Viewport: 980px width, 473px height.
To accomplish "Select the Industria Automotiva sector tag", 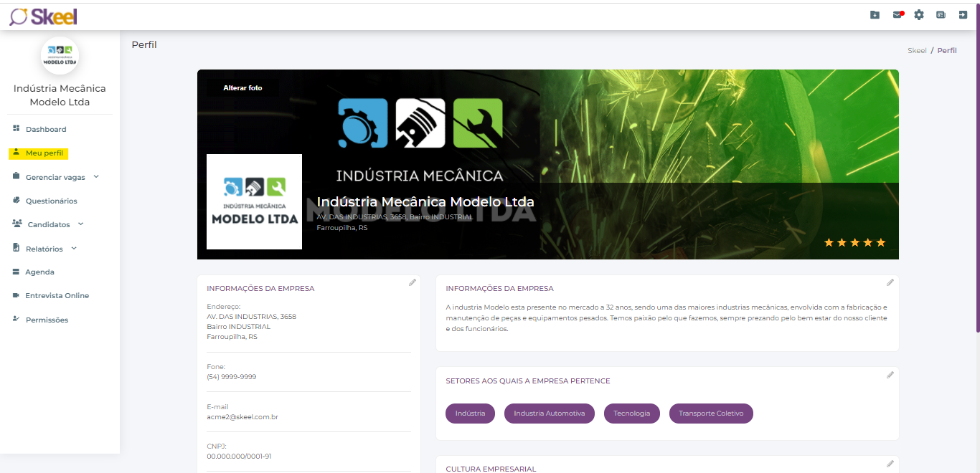I will [549, 414].
